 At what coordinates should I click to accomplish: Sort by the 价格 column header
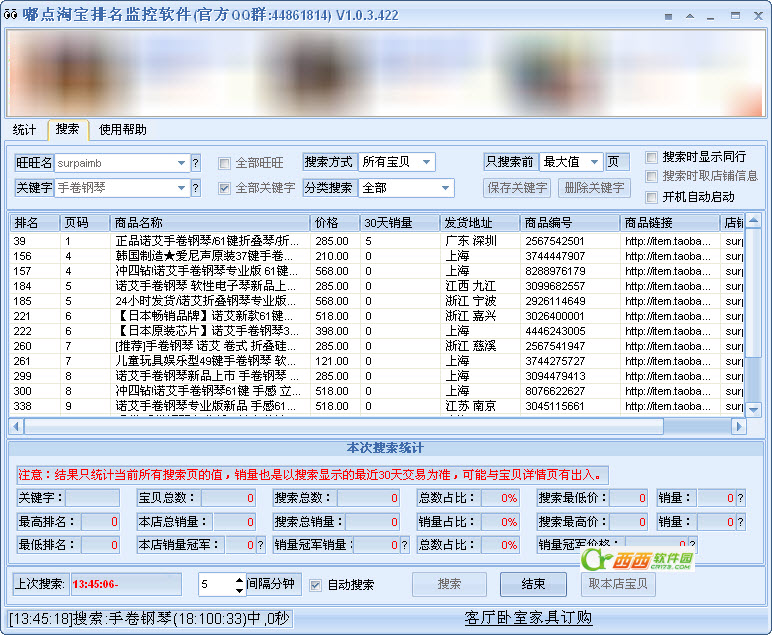pos(335,223)
